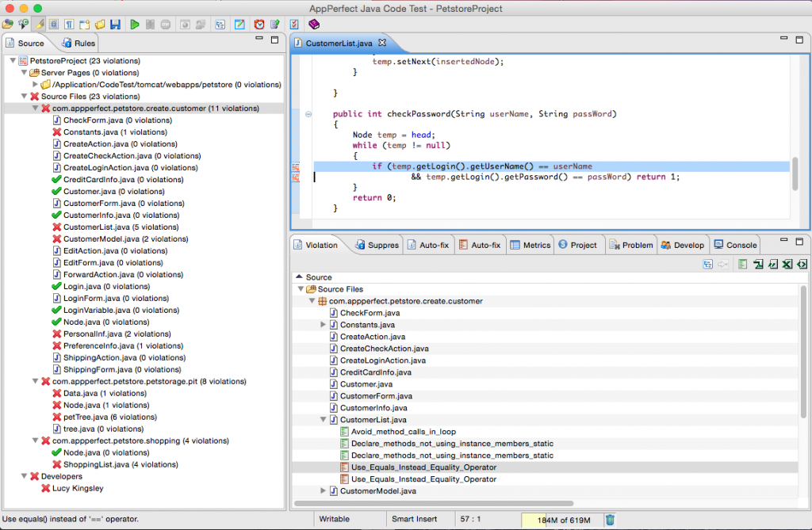This screenshot has width=812, height=530.
Task: Open the Develop tab
Action: 683,246
